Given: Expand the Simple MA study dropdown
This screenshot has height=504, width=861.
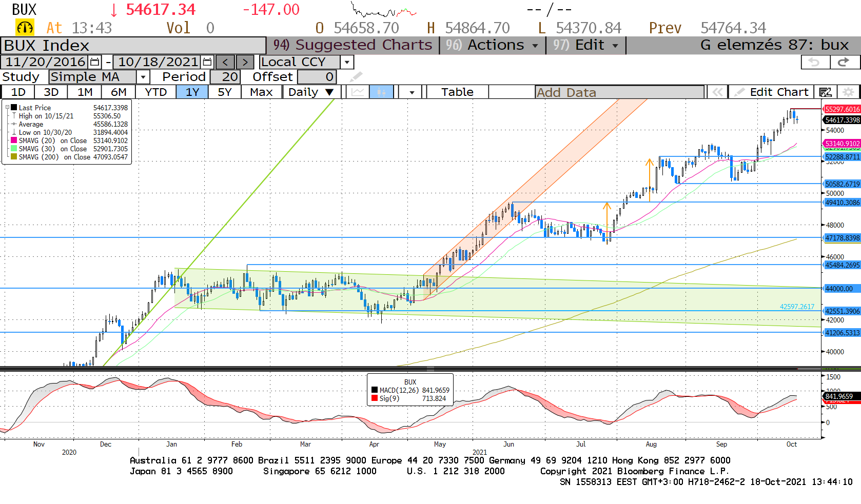Looking at the screenshot, I should pyautogui.click(x=143, y=77).
